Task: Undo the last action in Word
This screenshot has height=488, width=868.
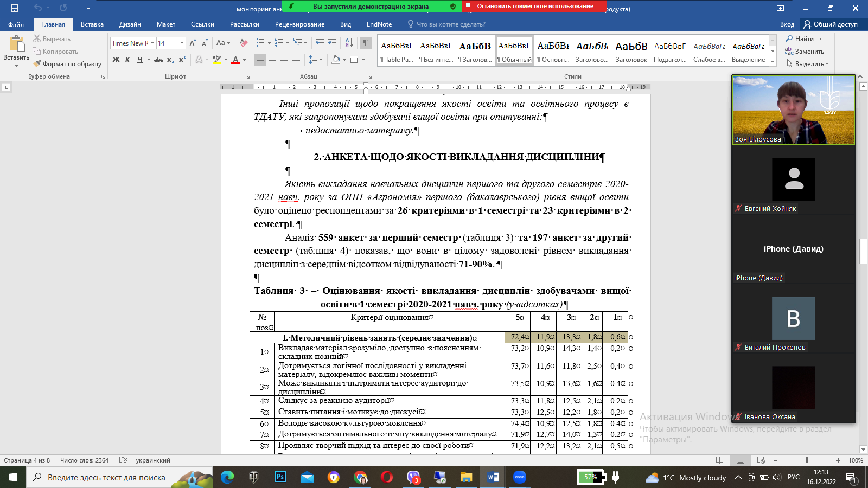Action: click(x=37, y=8)
